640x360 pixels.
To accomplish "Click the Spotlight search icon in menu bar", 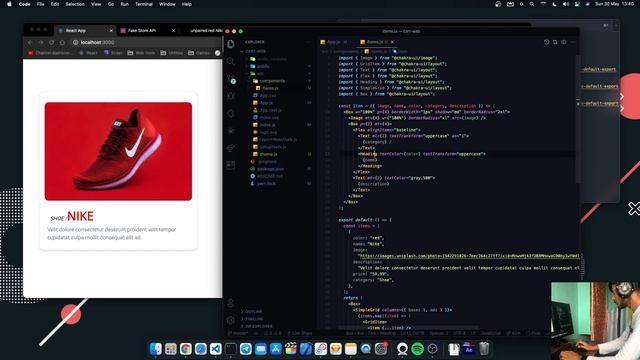I will coord(532,4).
